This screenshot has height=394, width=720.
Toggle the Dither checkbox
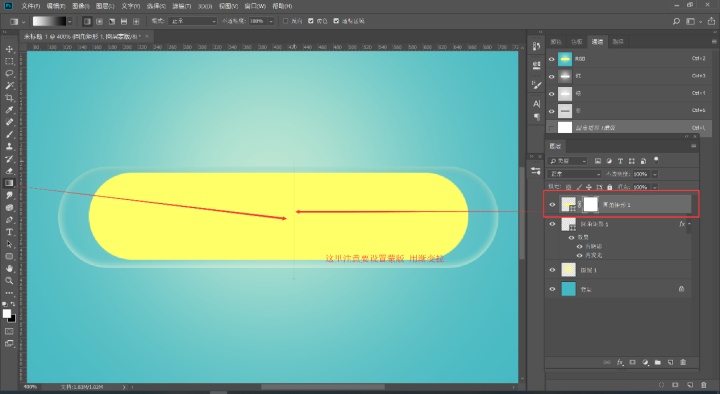[x=311, y=21]
